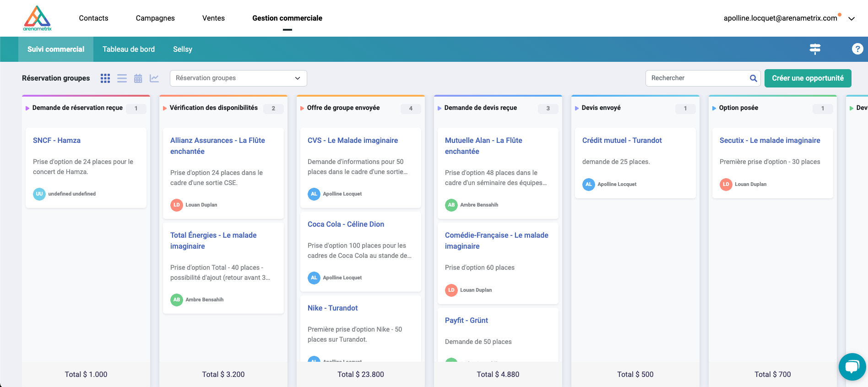Collapse Demande de devis reçue column
868x387 pixels.
[439, 108]
